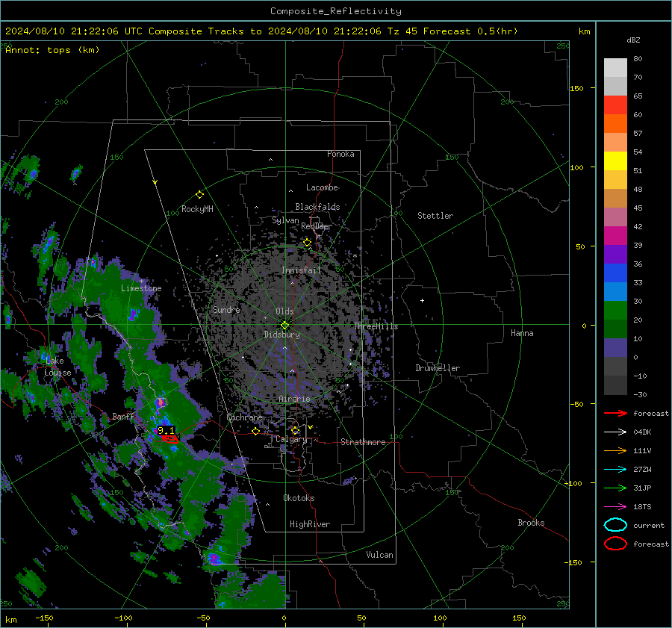This screenshot has width=672, height=628.
Task: Click the orange 111V arrow legend
Action: 615,450
